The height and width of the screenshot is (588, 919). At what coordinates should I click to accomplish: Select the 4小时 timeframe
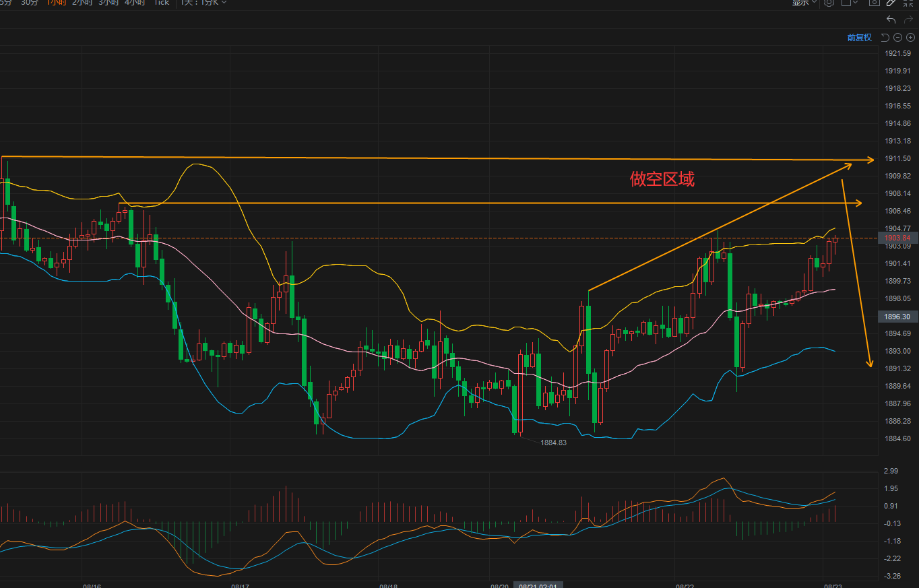pyautogui.click(x=134, y=3)
